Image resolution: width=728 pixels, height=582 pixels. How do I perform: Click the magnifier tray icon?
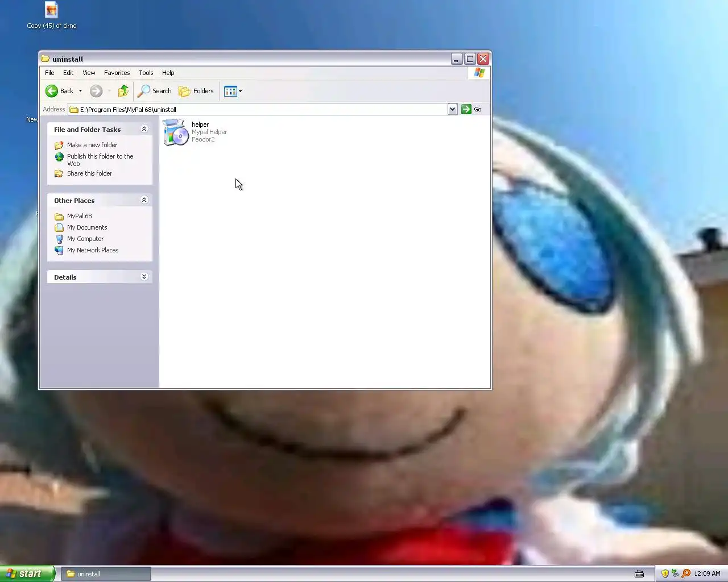click(x=686, y=573)
